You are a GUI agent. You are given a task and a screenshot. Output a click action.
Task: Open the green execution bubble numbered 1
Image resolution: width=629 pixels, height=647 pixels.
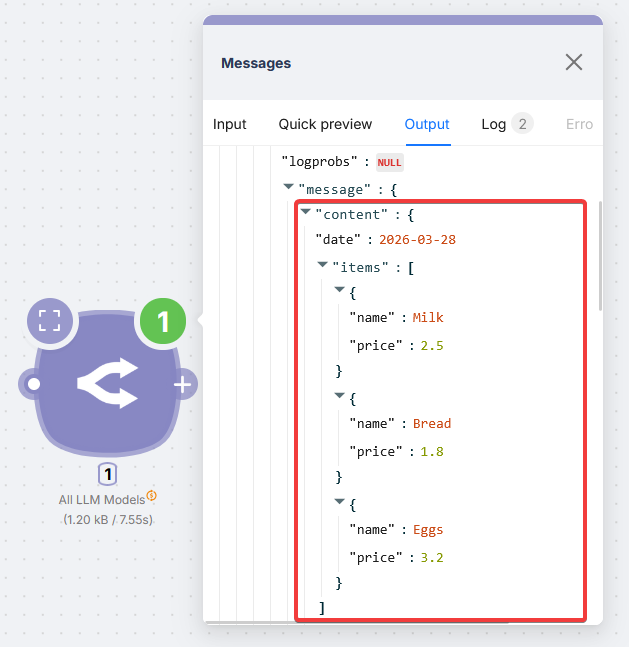[x=164, y=321]
